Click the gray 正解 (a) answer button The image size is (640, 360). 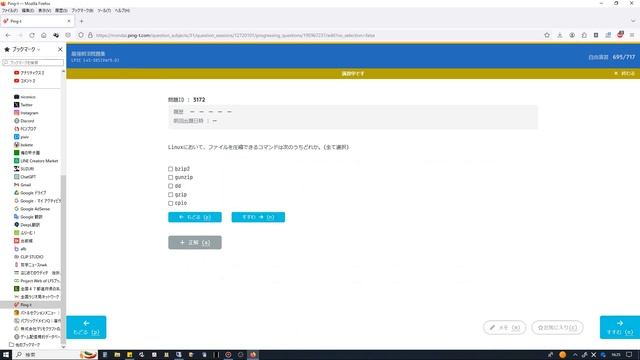195,242
